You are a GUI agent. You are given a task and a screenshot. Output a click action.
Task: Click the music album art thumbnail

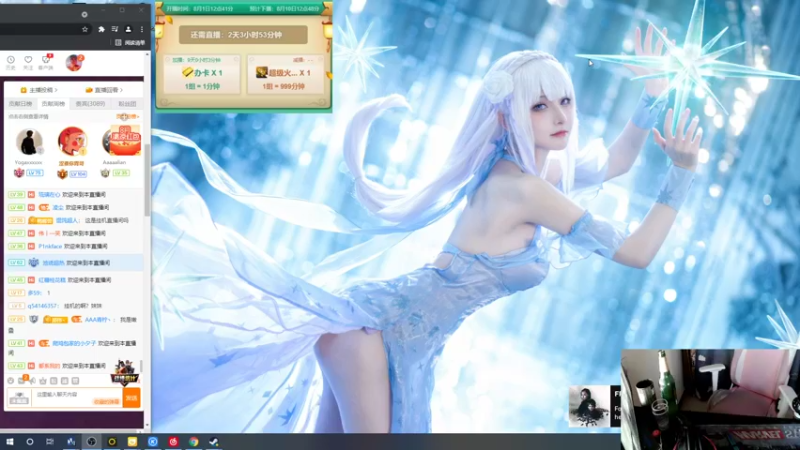click(x=589, y=406)
